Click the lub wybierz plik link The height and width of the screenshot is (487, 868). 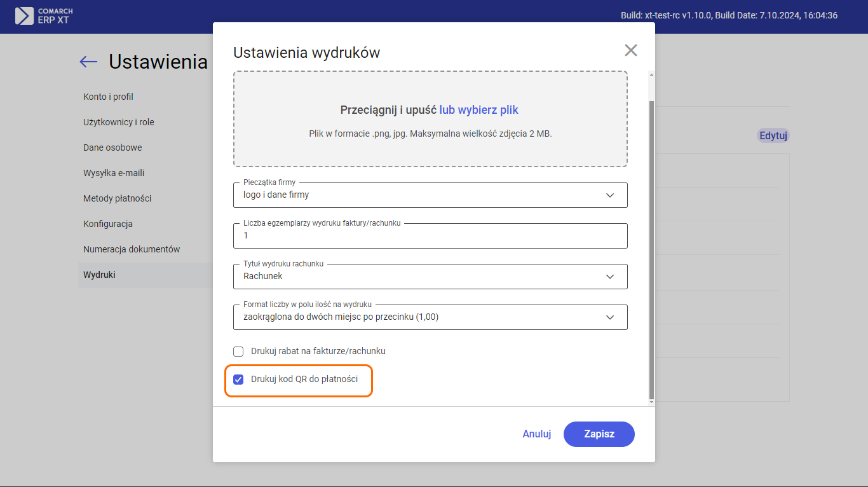click(x=478, y=110)
